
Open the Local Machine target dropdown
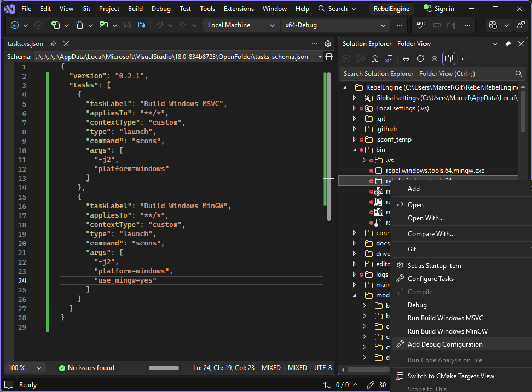point(241,25)
